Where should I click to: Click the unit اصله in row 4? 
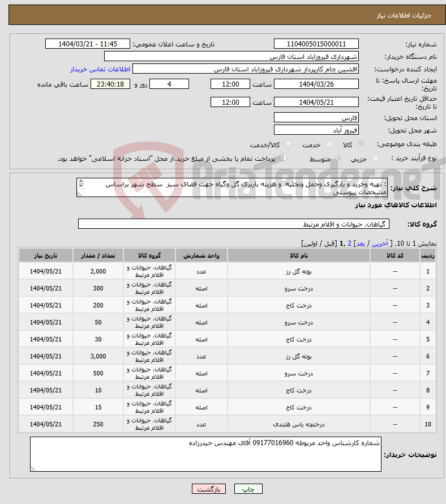201,322
